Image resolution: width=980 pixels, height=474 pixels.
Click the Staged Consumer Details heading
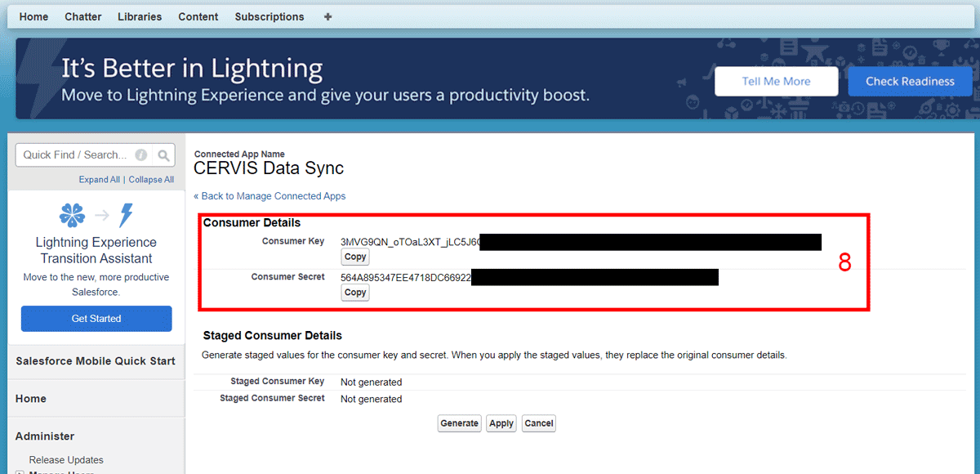273,336
